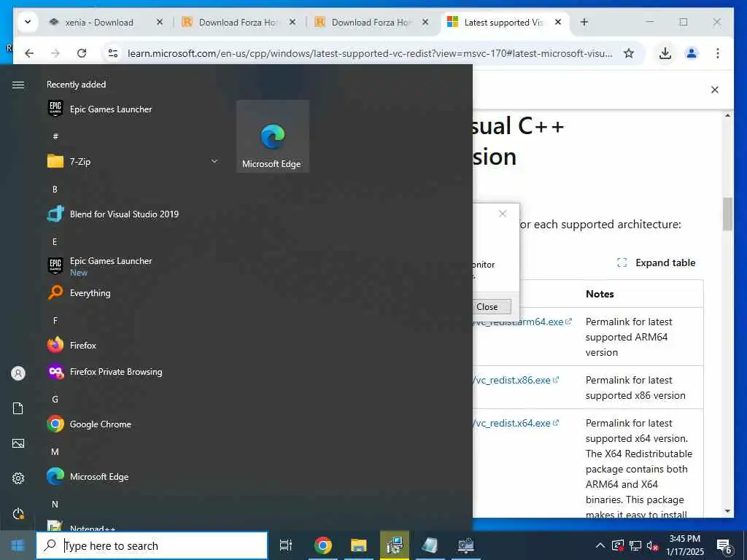The height and width of the screenshot is (560, 747).
Task: Expand the 7-Zip folder chevron
Action: coord(214,161)
